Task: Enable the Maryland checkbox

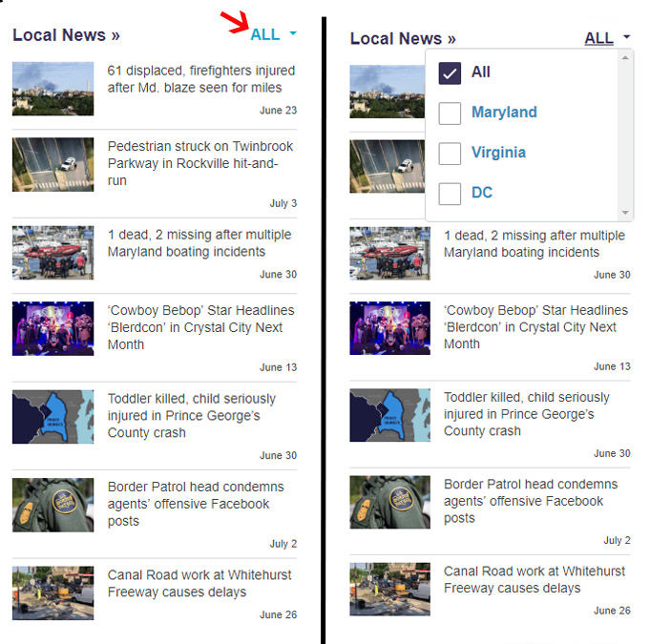Action: point(450,113)
